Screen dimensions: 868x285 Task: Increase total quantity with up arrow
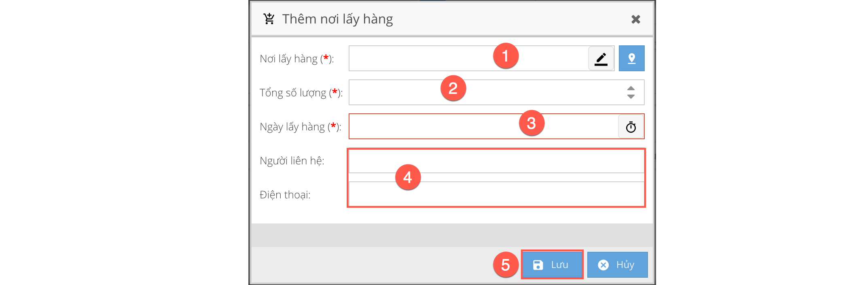point(631,88)
